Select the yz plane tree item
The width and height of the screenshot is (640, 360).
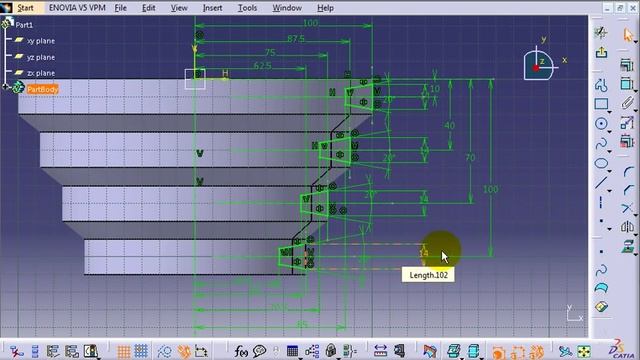40,57
